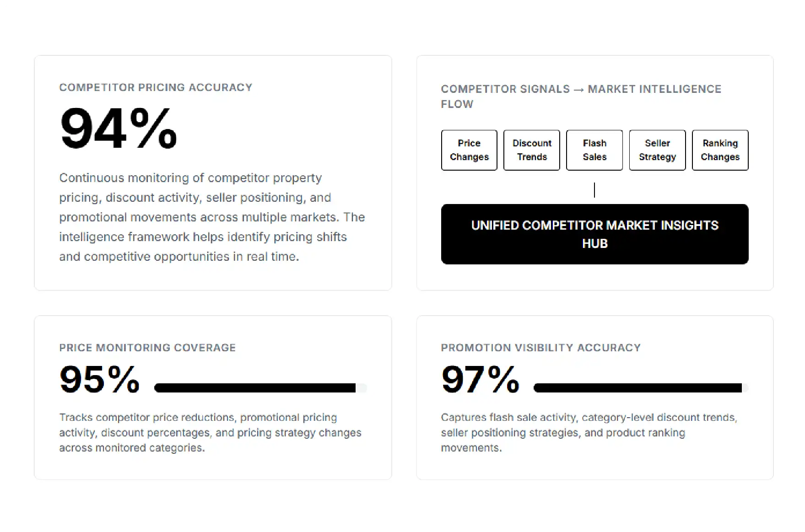Click the 95% coverage figure
Image resolution: width=805 pixels, height=532 pixels.
100,379
